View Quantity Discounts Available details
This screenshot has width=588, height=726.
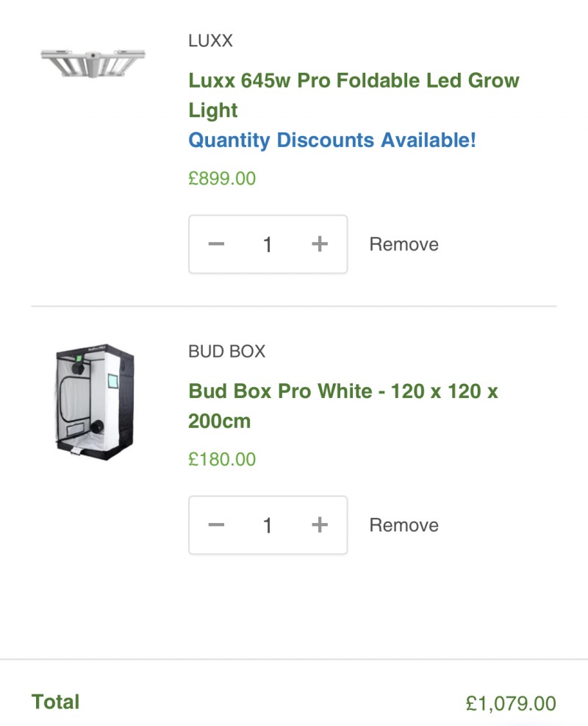(332, 140)
